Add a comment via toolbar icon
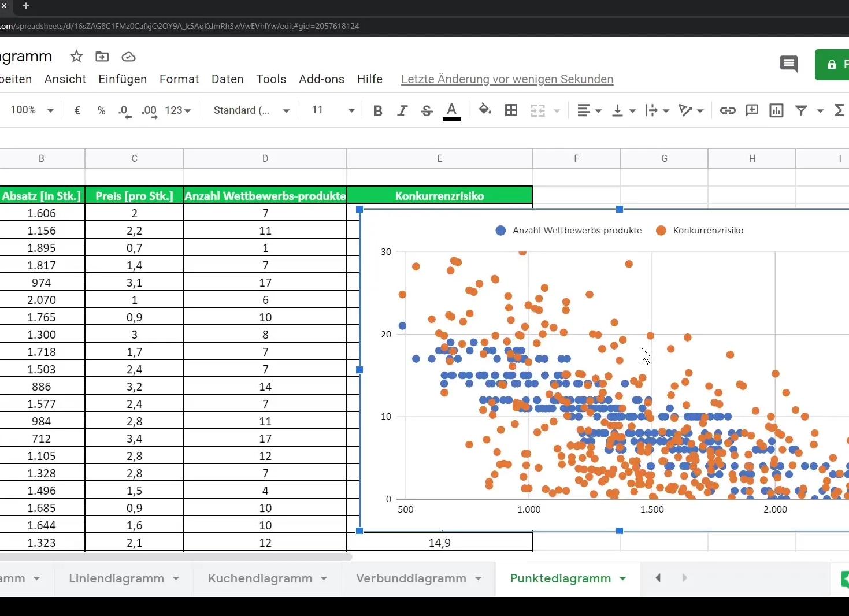The height and width of the screenshot is (616, 849). point(752,110)
